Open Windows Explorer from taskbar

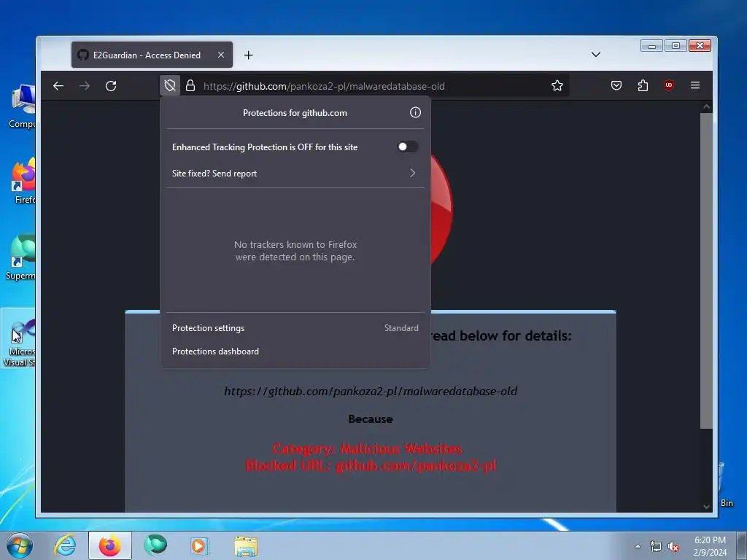(x=246, y=545)
